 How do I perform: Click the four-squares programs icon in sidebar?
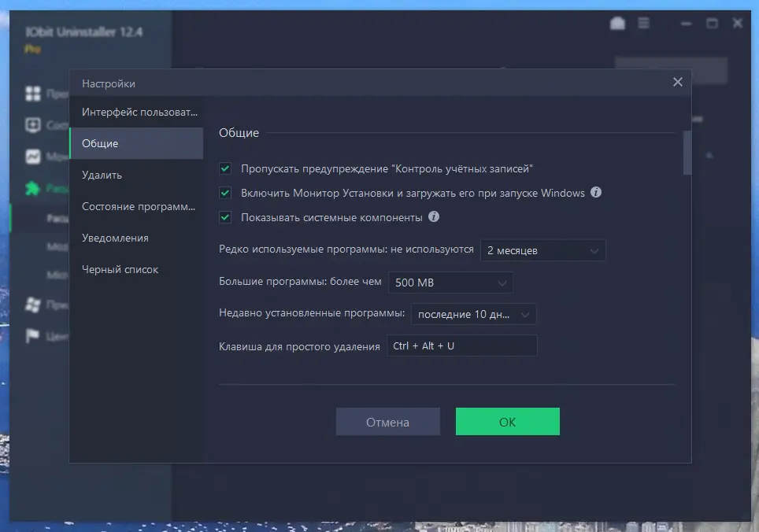click(x=33, y=94)
